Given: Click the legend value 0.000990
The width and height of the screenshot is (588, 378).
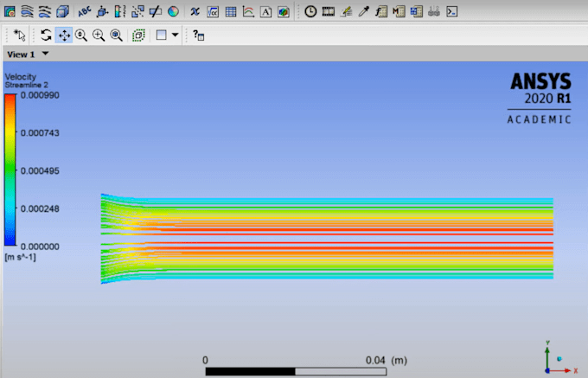Looking at the screenshot, I should pos(40,95).
